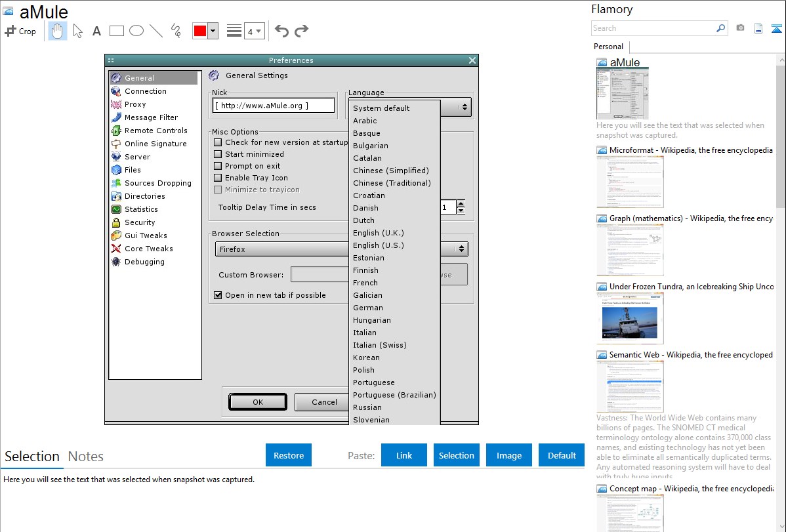Open the line width 4 dropdown
This screenshot has height=532, width=786.
pyautogui.click(x=254, y=31)
